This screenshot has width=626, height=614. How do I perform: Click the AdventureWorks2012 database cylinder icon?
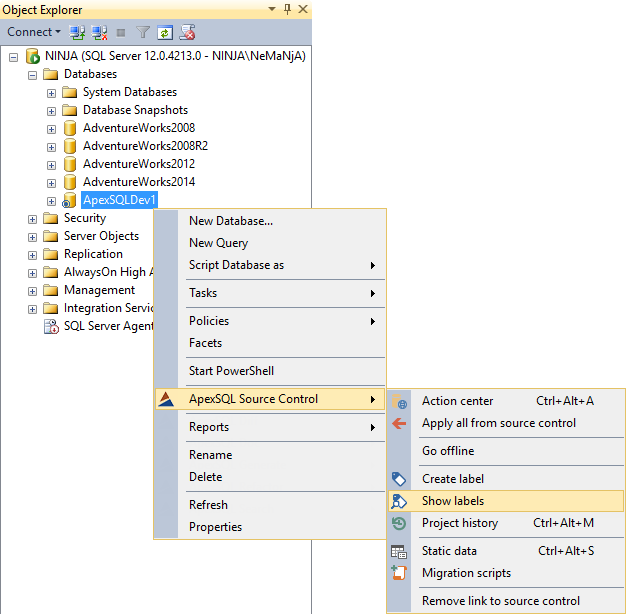coord(70,164)
